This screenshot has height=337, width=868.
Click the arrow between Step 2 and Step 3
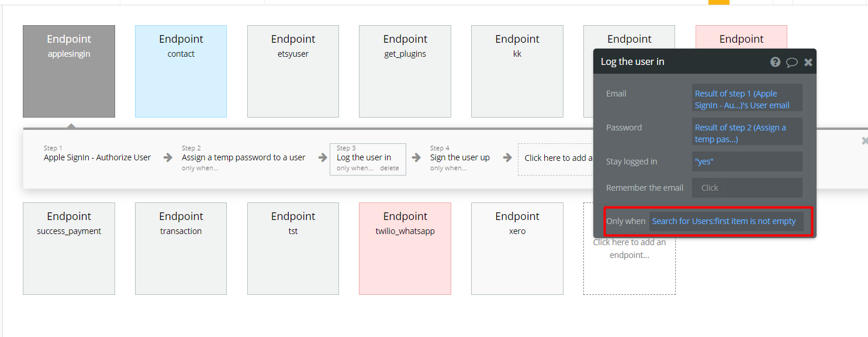323,157
